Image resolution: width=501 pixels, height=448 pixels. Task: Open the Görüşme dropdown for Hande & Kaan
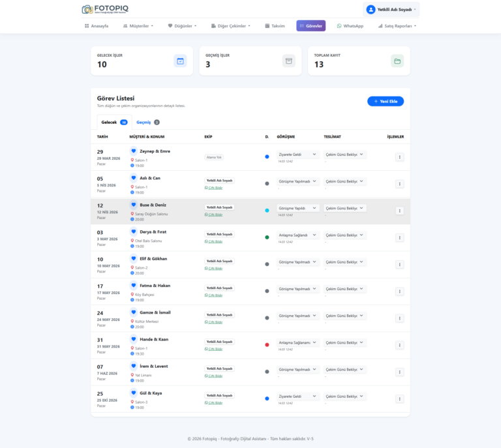point(298,342)
